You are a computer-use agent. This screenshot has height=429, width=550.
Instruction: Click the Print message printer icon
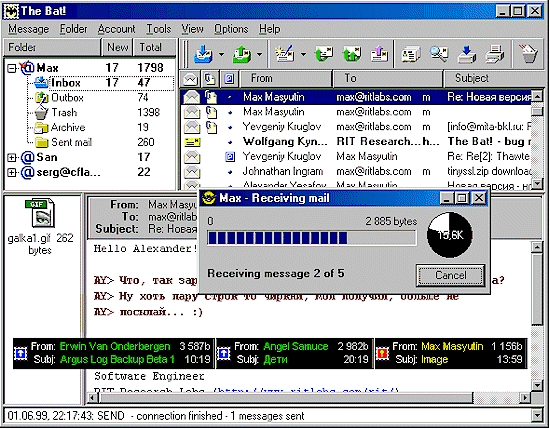click(x=495, y=54)
